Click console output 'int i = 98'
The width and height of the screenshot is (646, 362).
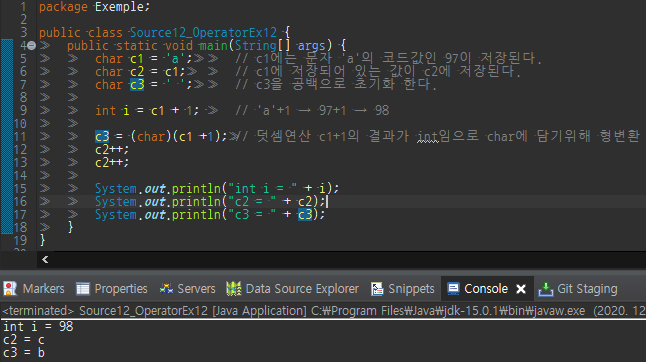tap(38, 327)
